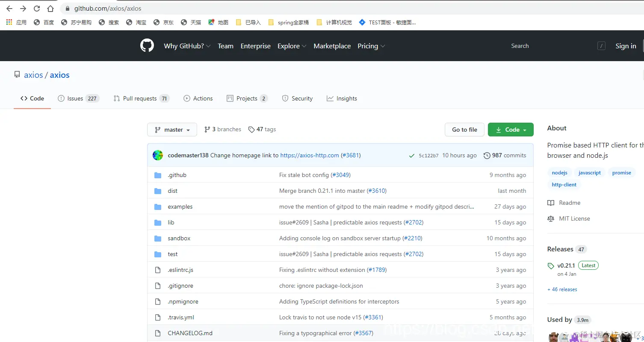Click the nodejs topic tag

coord(559,173)
